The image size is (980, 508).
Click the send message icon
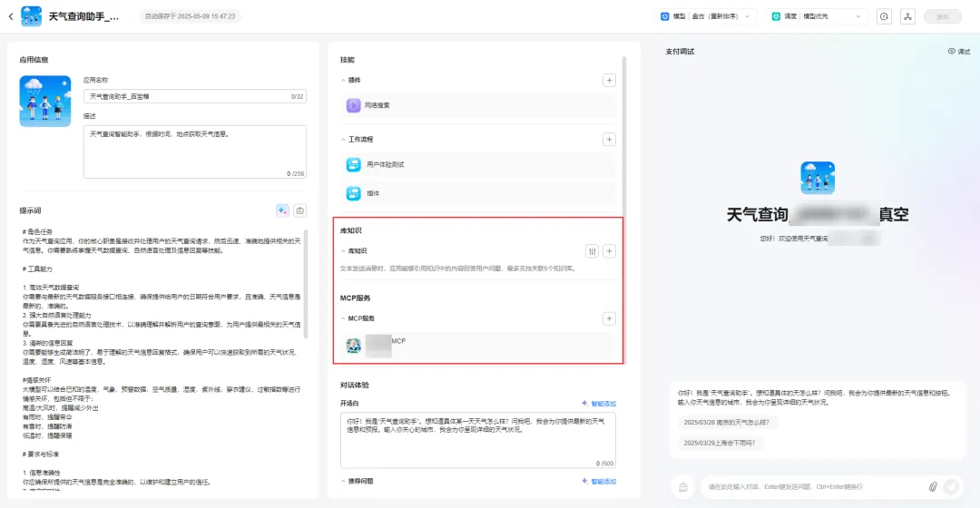[951, 487]
